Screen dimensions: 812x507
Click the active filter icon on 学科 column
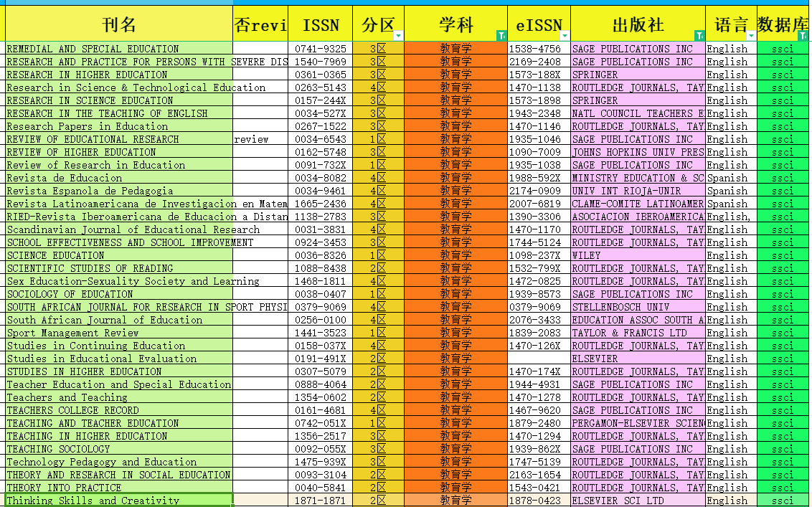[501, 35]
